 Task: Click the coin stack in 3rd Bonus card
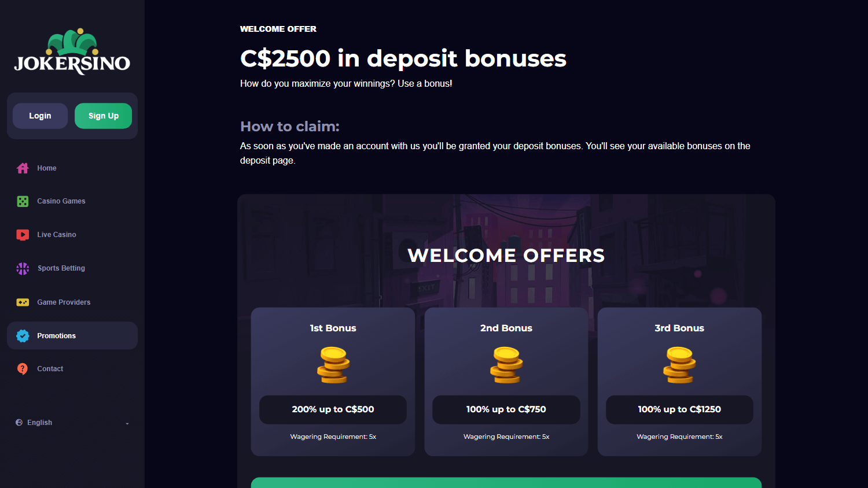679,365
